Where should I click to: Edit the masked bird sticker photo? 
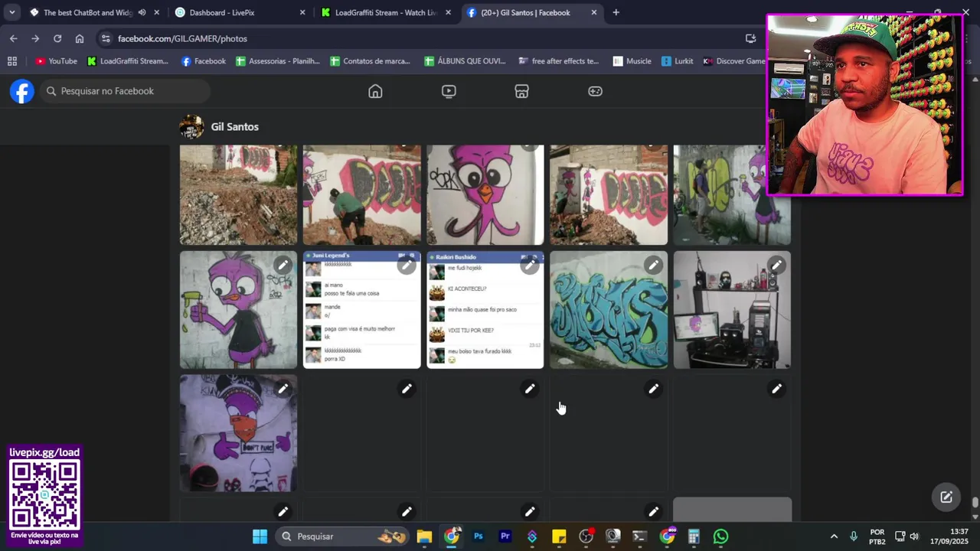point(283,389)
